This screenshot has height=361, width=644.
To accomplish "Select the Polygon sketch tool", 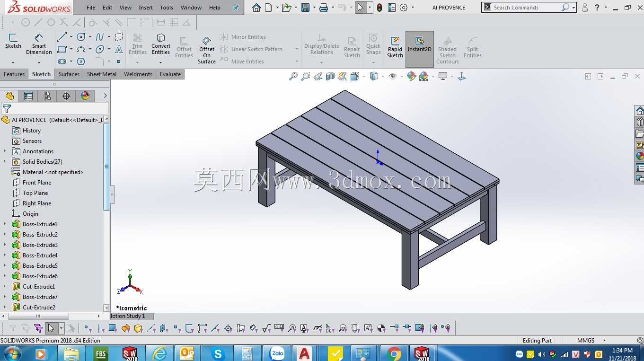I will (x=81, y=62).
